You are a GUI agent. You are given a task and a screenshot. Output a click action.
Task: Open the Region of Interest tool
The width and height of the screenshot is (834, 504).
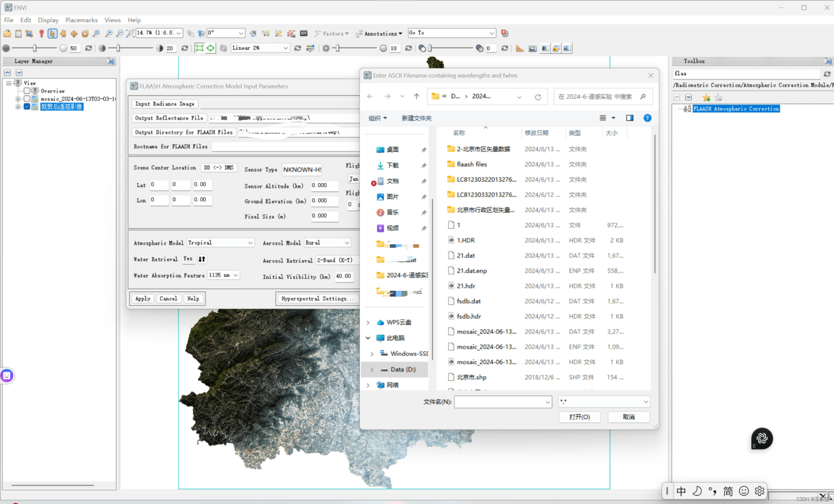click(x=291, y=33)
